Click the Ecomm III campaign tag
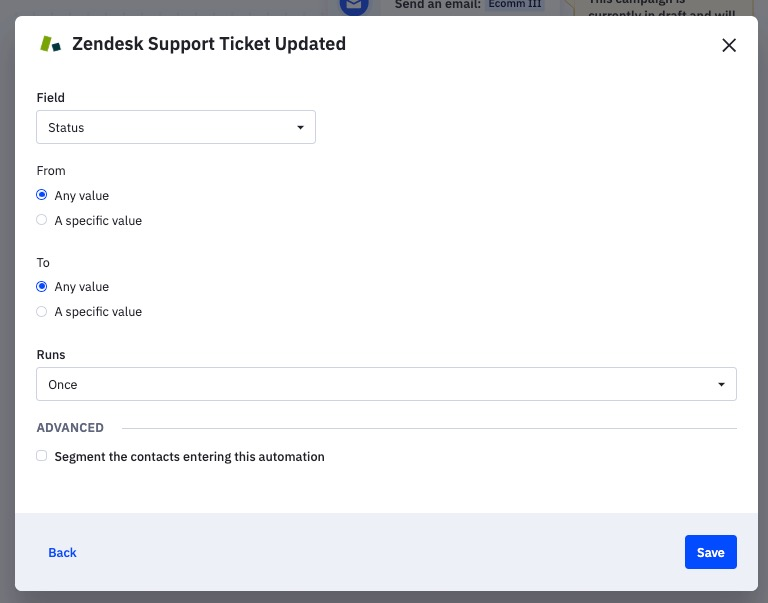768x603 pixels. [x=515, y=5]
